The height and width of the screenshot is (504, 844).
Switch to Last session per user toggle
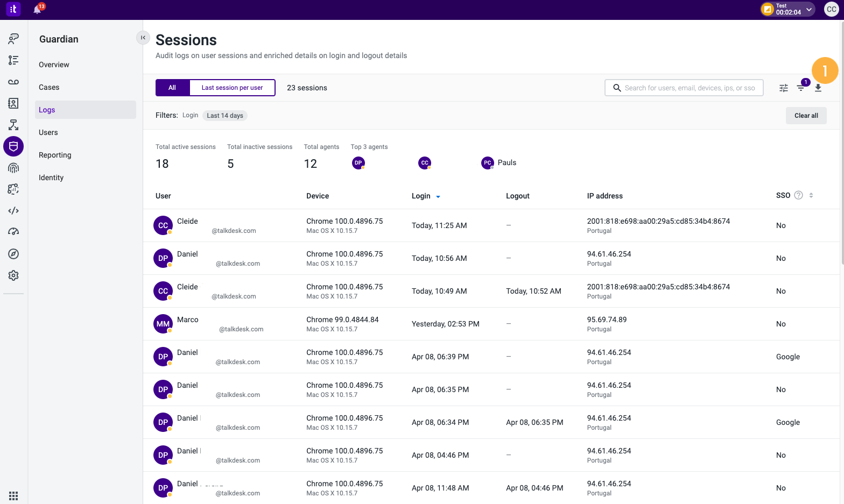tap(233, 88)
